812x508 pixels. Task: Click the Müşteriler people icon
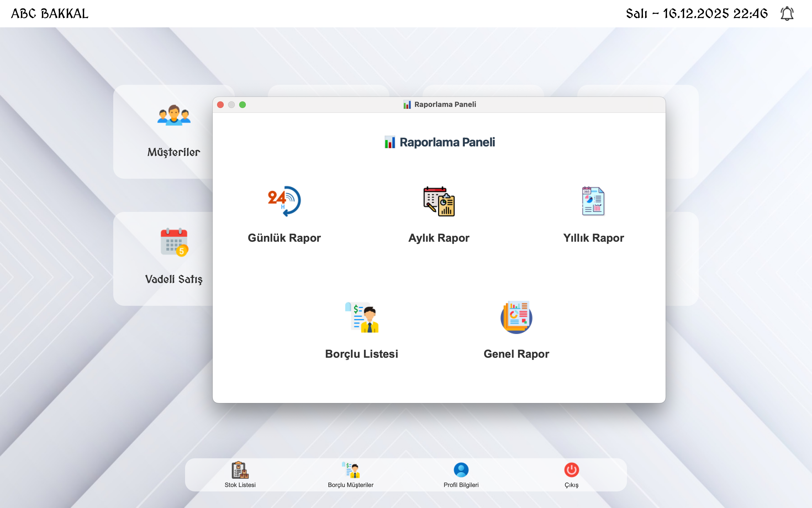click(174, 115)
